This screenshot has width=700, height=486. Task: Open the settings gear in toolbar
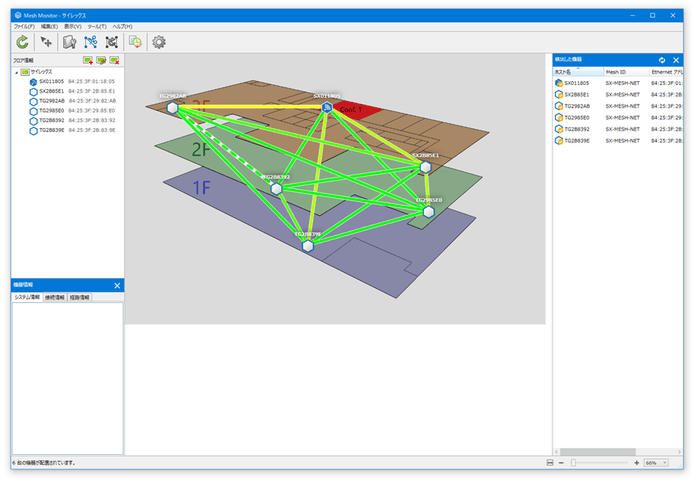coord(158,42)
